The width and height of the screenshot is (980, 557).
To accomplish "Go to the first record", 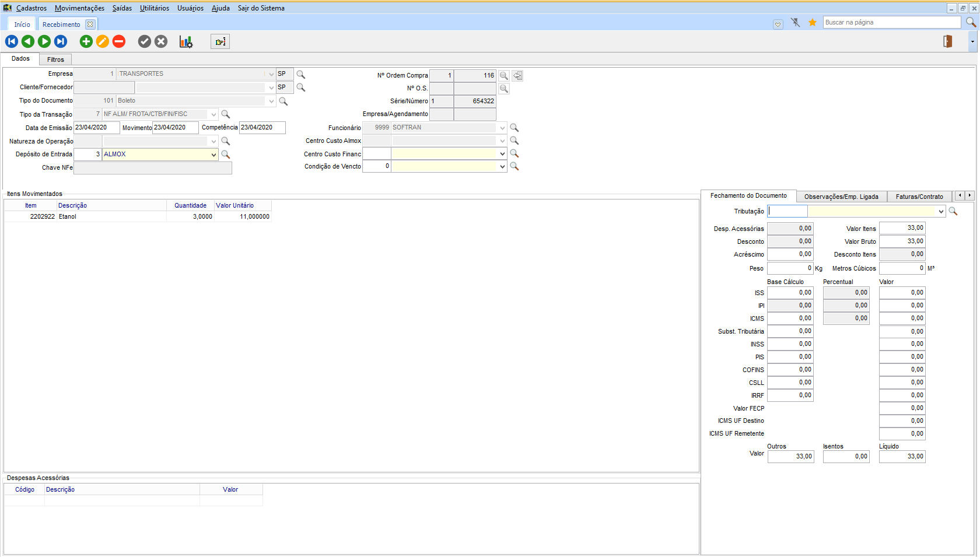I will pos(12,41).
